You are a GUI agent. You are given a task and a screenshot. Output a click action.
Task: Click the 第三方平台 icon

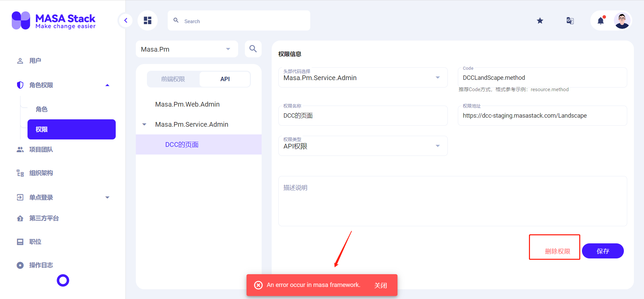coord(20,218)
